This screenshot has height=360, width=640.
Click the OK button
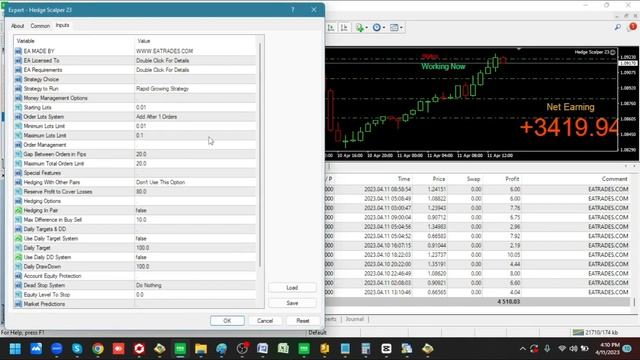(227, 321)
